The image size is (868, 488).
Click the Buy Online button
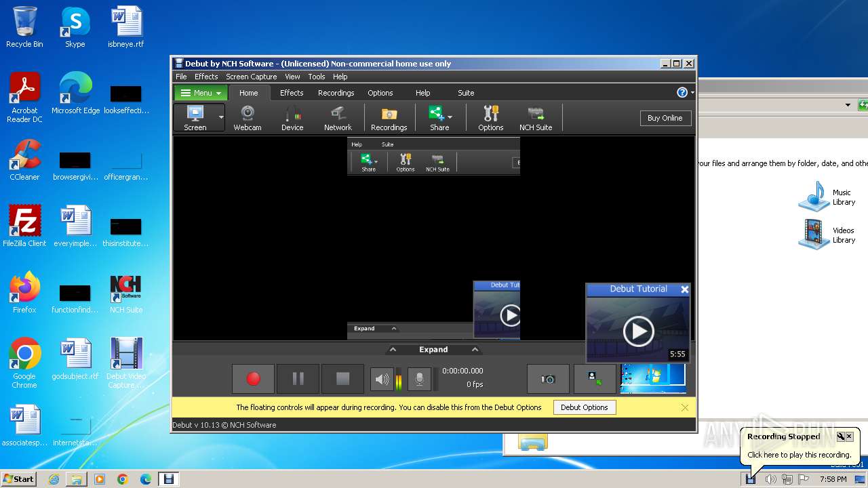[x=665, y=118]
